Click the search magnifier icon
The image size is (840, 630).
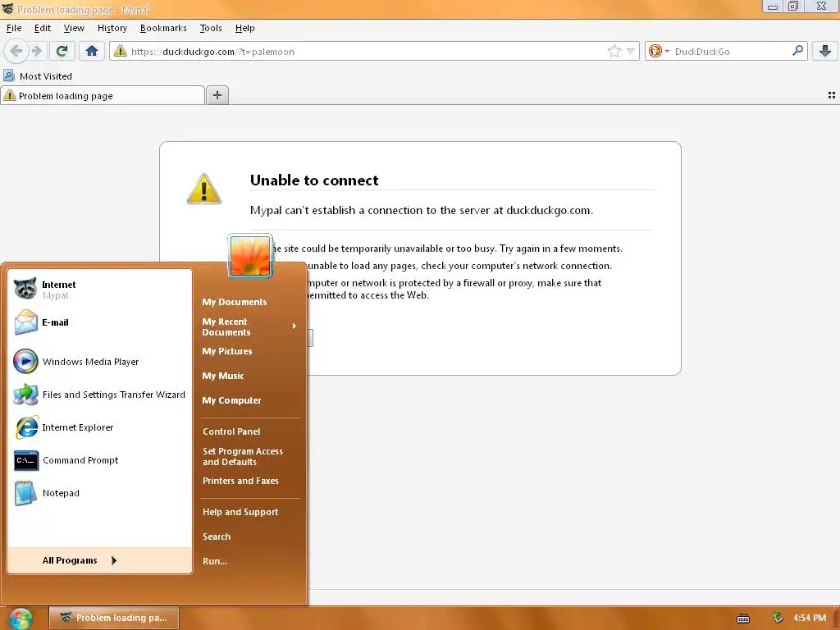[x=797, y=50]
